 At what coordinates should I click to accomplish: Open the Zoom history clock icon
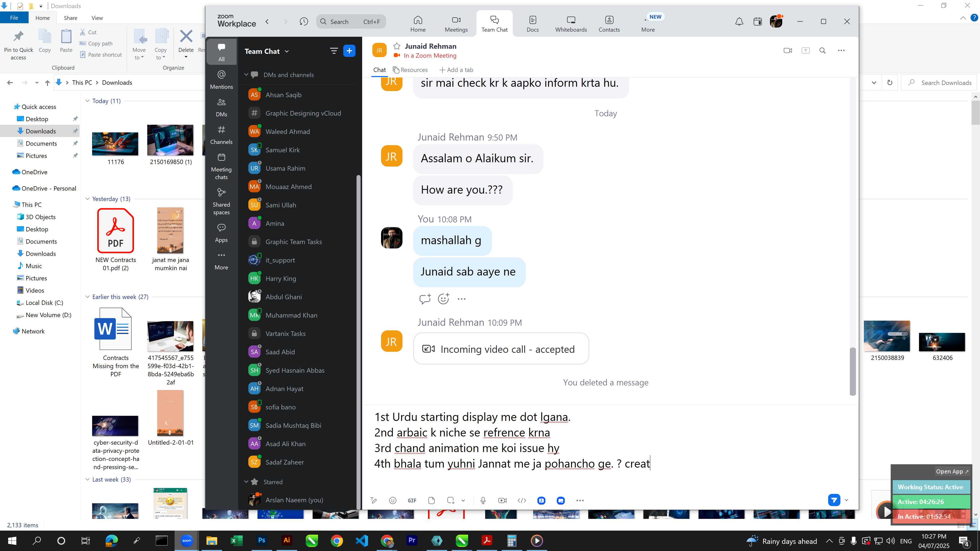[x=304, y=22]
